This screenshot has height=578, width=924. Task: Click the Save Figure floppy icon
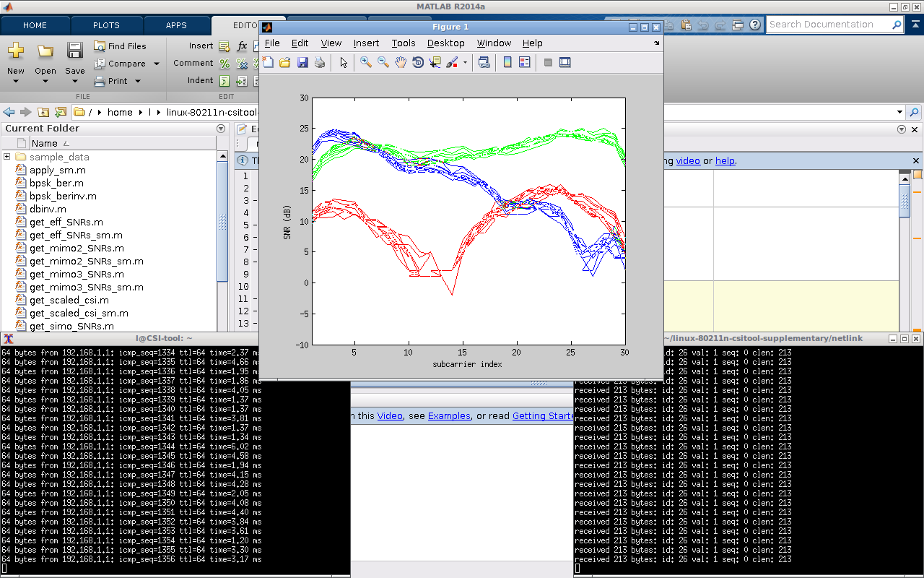pyautogui.click(x=302, y=63)
